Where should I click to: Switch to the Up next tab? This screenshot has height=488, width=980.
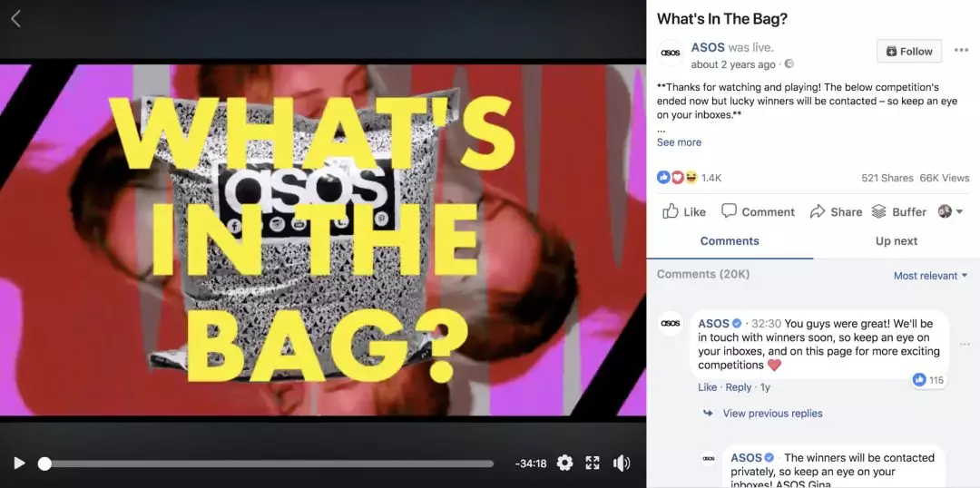pyautogui.click(x=897, y=241)
